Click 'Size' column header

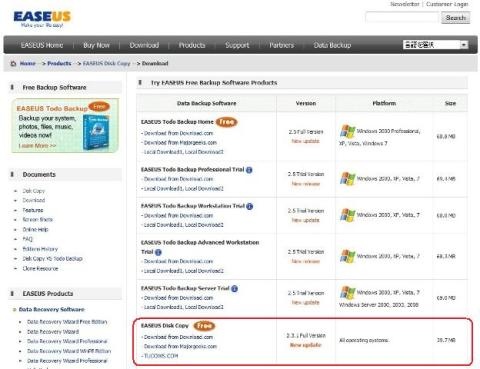tap(450, 103)
